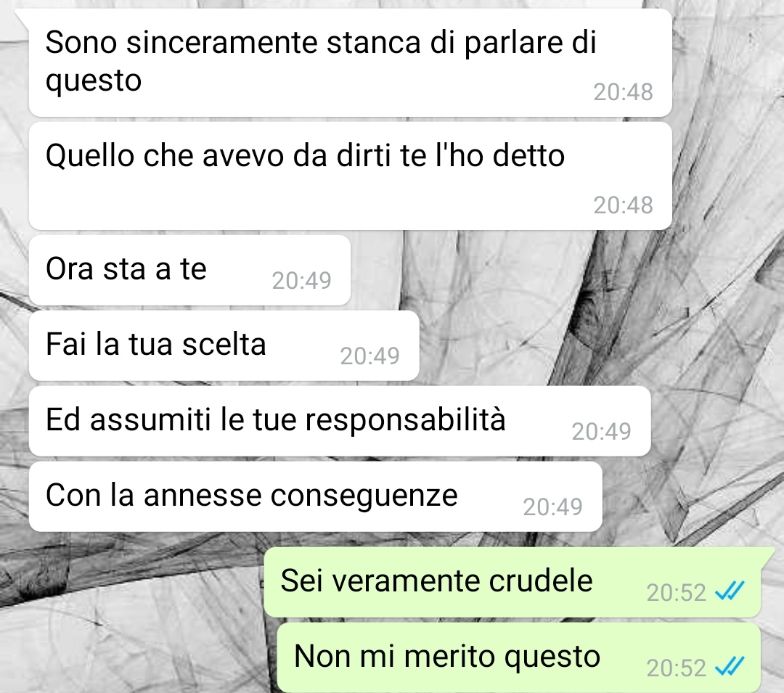Image resolution: width=784 pixels, height=693 pixels.
Task: Tap the 20:52 timestamp on 'Sei veramente crudele'
Action: pos(676,593)
